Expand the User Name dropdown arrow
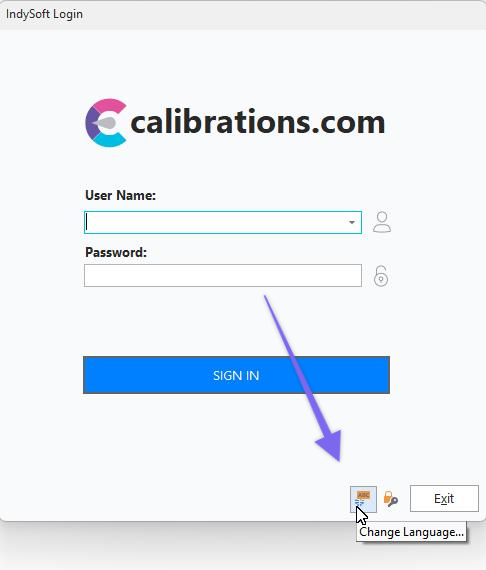Screen dimensions: 486x570 (352, 222)
